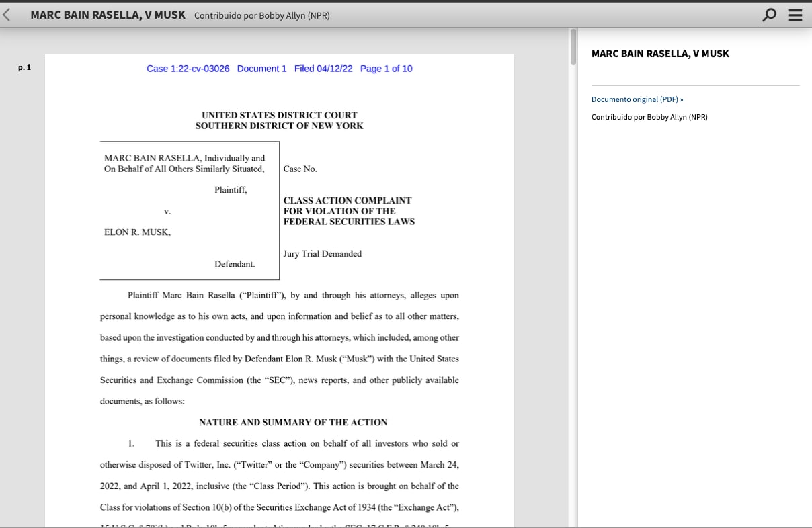
Task: Click the Document 1 header text
Action: (x=261, y=69)
